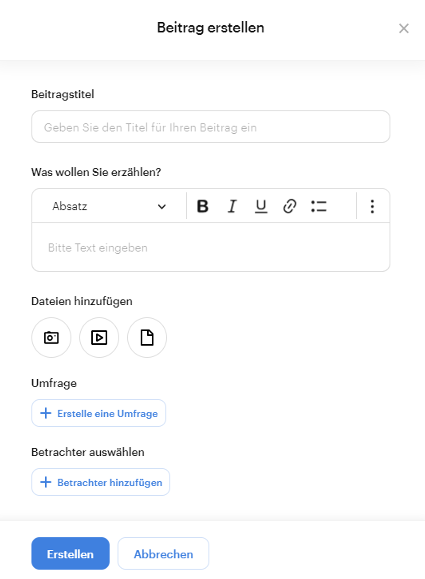Click 'Erstelle eine Umfrage' button
This screenshot has width=425, height=579.
tap(99, 413)
